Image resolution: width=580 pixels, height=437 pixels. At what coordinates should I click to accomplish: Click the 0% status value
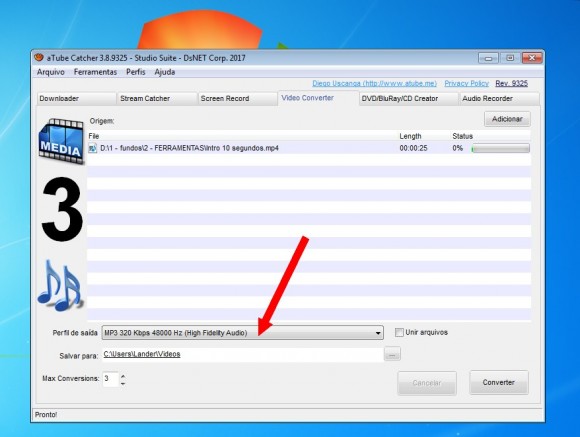pyautogui.click(x=458, y=148)
